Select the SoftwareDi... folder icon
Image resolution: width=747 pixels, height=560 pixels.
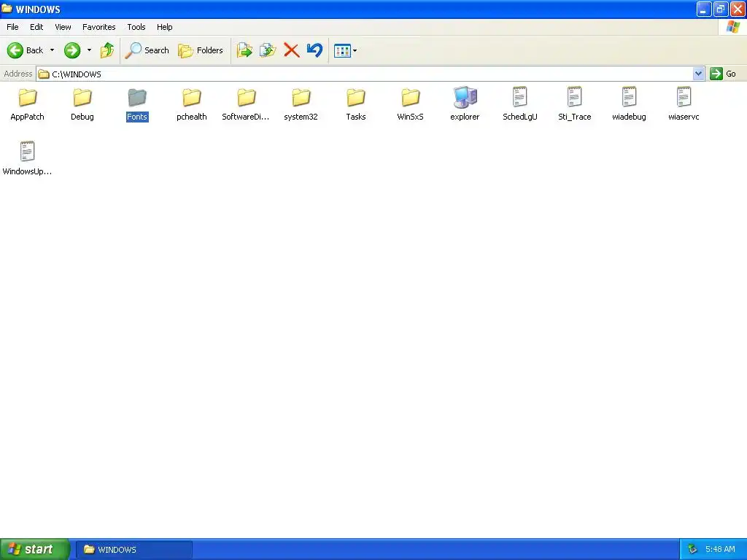pos(247,98)
